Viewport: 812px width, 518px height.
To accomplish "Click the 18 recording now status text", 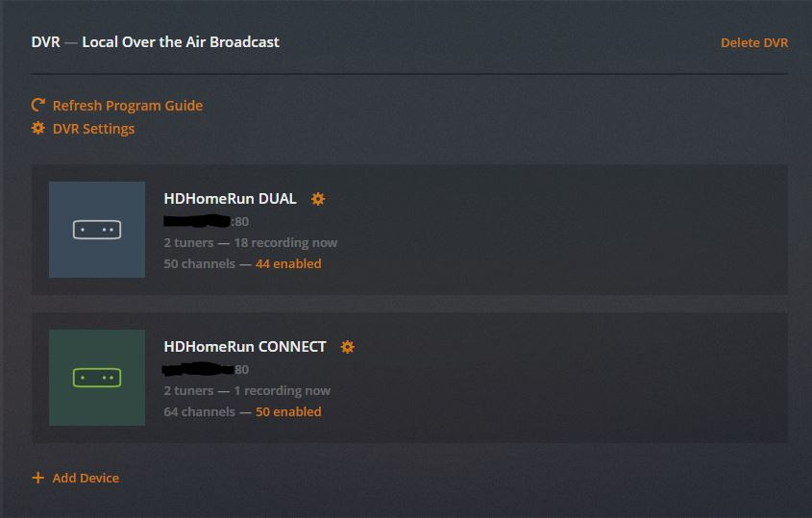I will (x=285, y=242).
